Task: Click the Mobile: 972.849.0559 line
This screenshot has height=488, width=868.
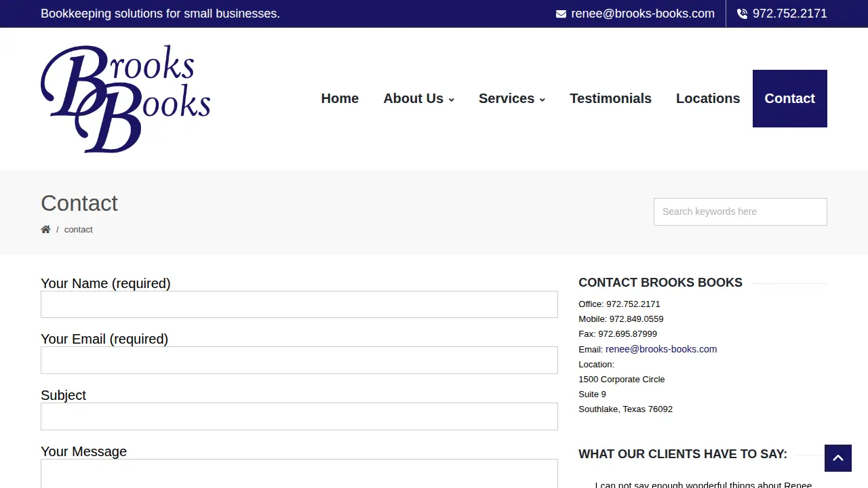Action: coord(621,319)
